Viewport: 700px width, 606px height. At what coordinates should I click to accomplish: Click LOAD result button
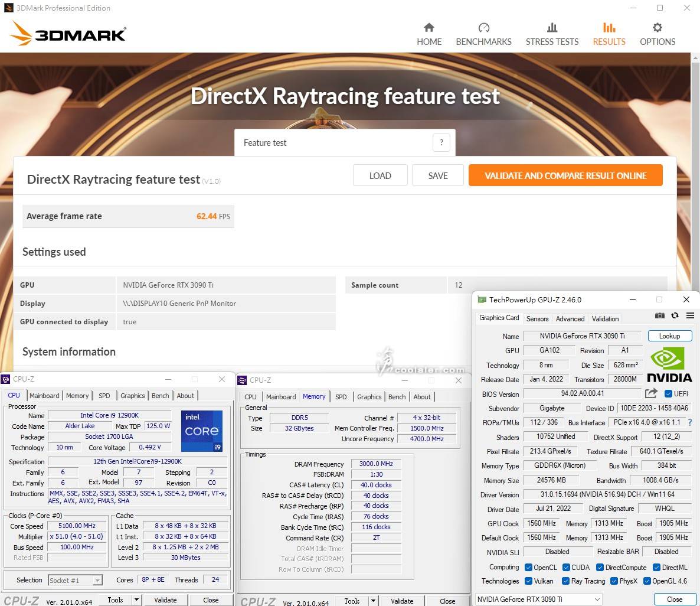(380, 175)
